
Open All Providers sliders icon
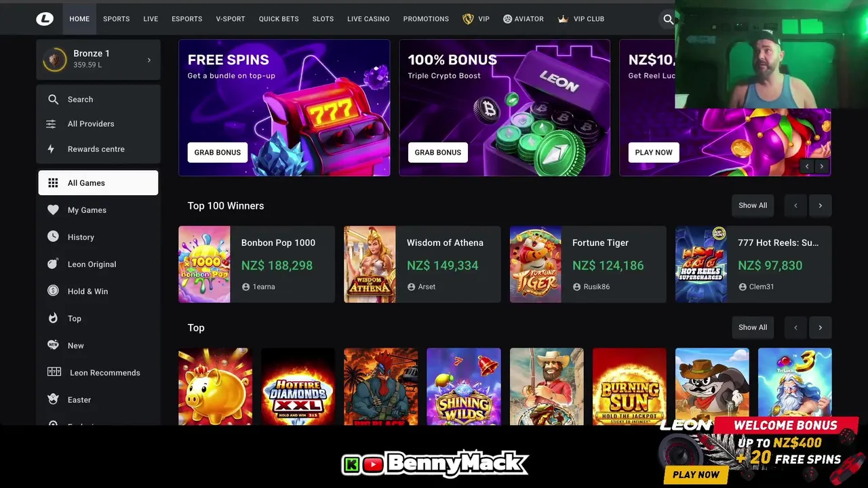tap(51, 124)
